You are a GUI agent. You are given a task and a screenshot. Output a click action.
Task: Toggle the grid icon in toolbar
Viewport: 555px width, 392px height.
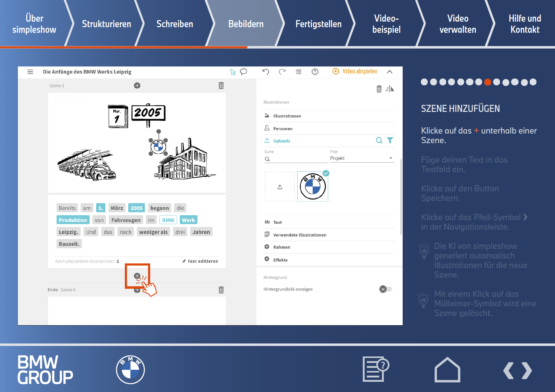coord(299,72)
